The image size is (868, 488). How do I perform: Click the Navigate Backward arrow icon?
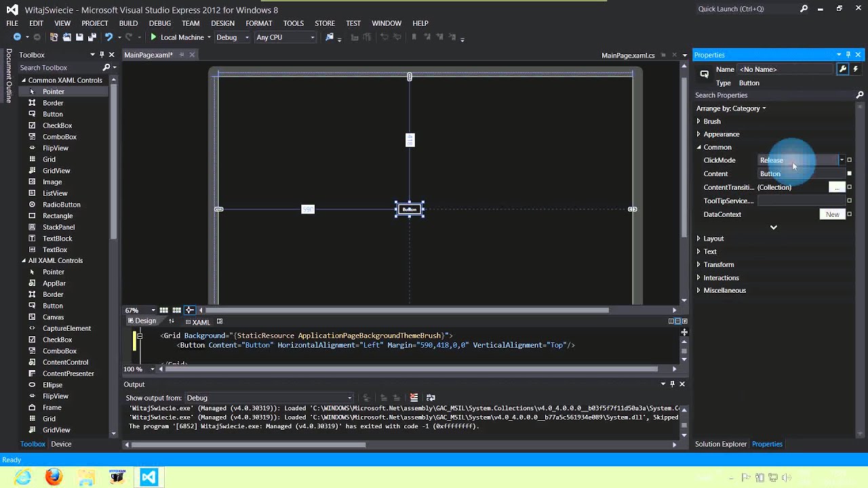click(x=17, y=37)
